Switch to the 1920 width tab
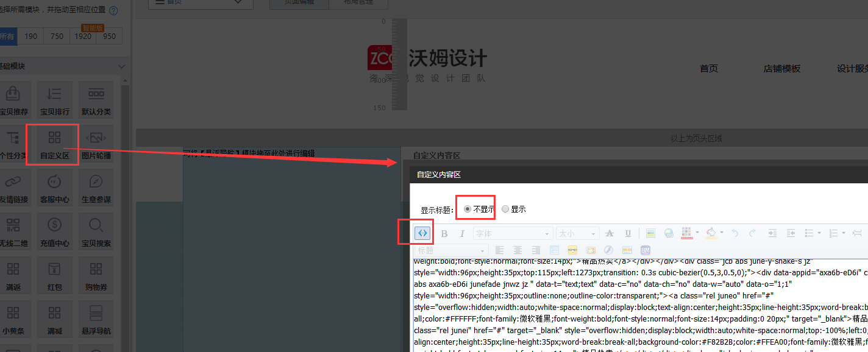868x352 pixels. pyautogui.click(x=83, y=37)
